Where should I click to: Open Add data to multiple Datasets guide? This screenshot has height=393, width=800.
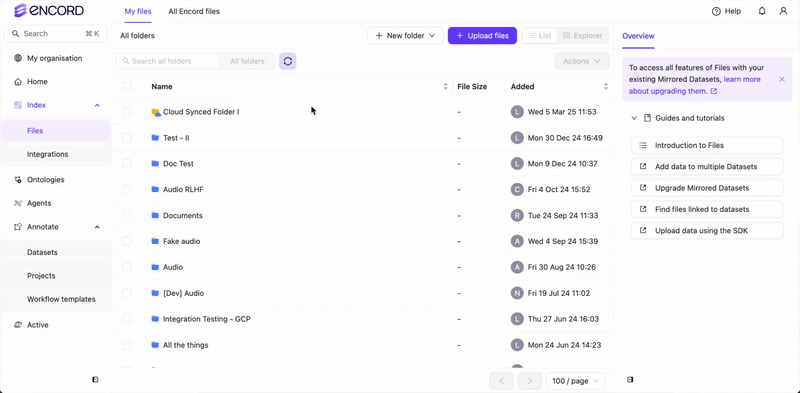(x=707, y=167)
